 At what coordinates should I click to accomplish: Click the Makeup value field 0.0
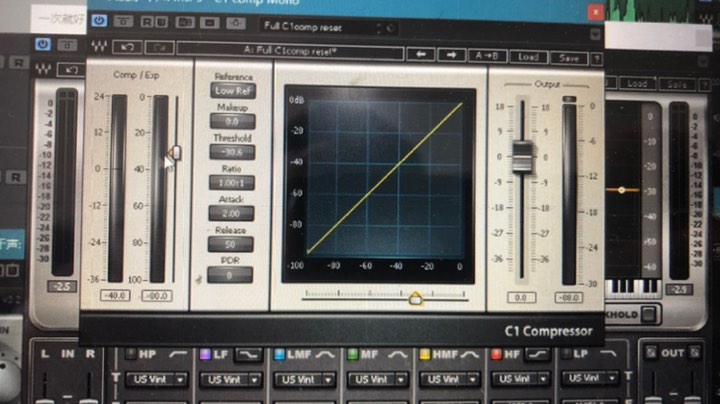click(232, 122)
